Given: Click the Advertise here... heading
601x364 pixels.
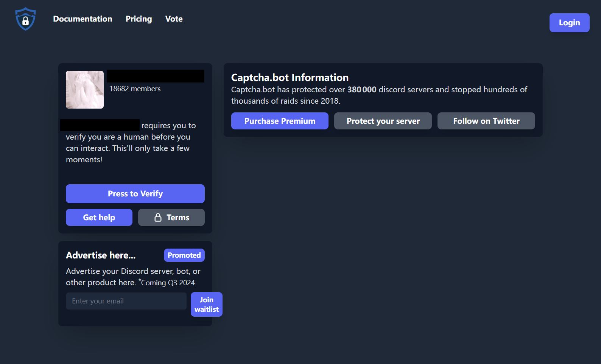Looking at the screenshot, I should coord(101,255).
